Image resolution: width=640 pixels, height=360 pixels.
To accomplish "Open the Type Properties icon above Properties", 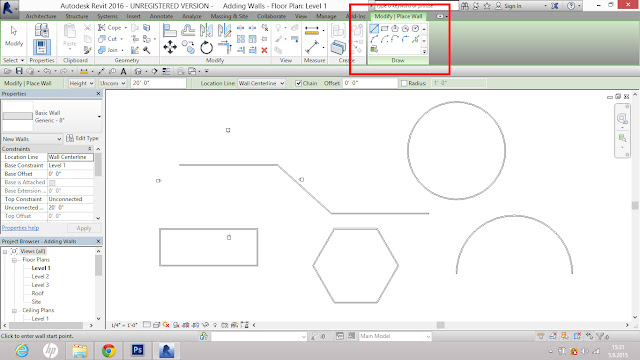I will click(x=42, y=30).
